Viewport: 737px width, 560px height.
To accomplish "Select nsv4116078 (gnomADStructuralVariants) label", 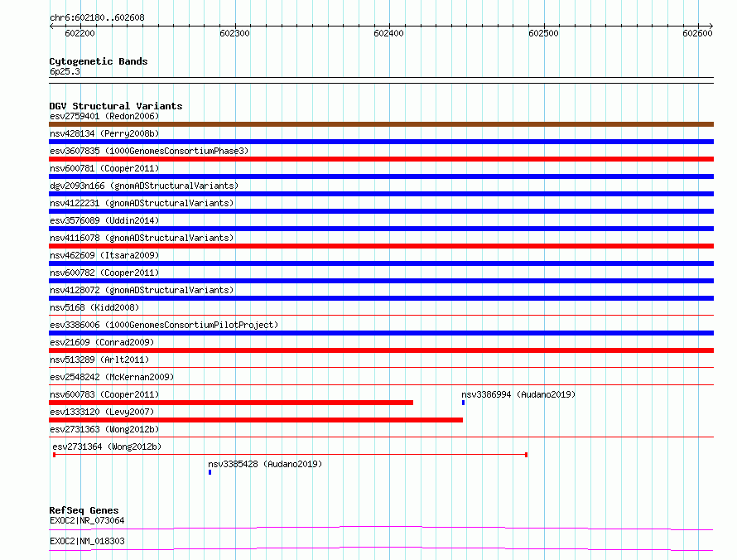I will 142,238.
